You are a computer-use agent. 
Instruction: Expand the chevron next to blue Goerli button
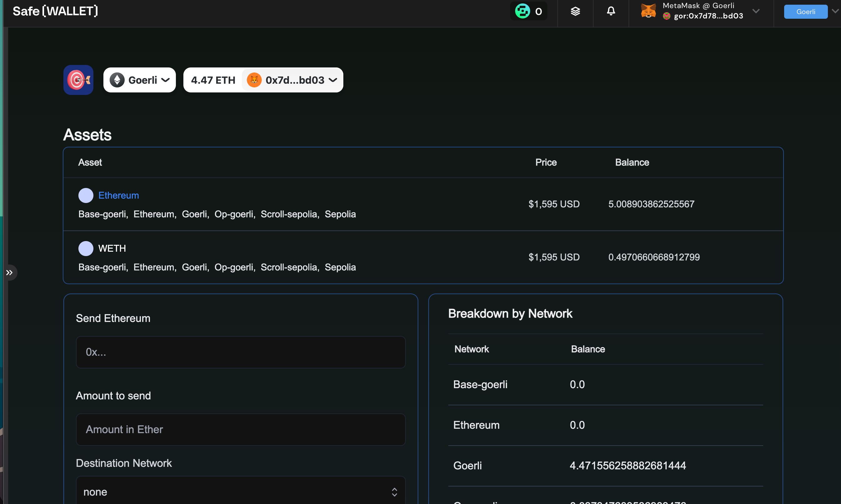click(835, 11)
